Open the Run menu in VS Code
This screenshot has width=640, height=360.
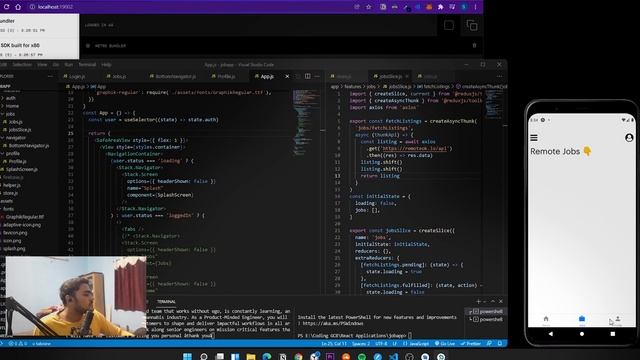click(x=68, y=64)
